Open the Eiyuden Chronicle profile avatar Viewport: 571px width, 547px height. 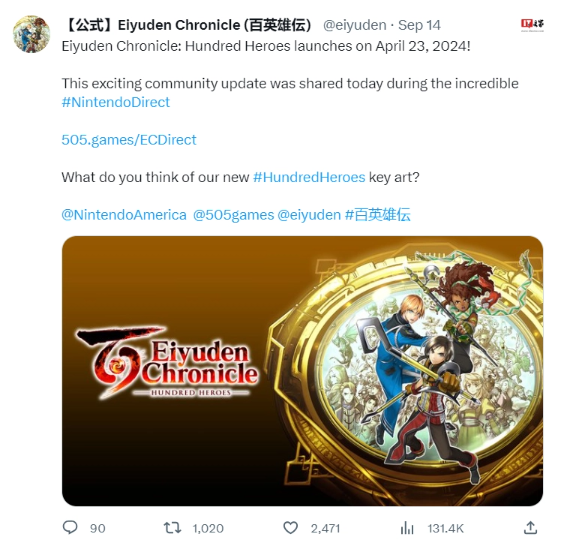(31, 34)
